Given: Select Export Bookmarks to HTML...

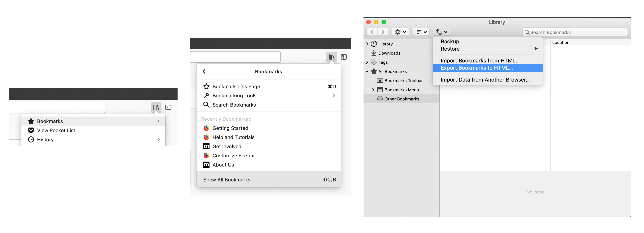Looking at the screenshot, I should [488, 68].
